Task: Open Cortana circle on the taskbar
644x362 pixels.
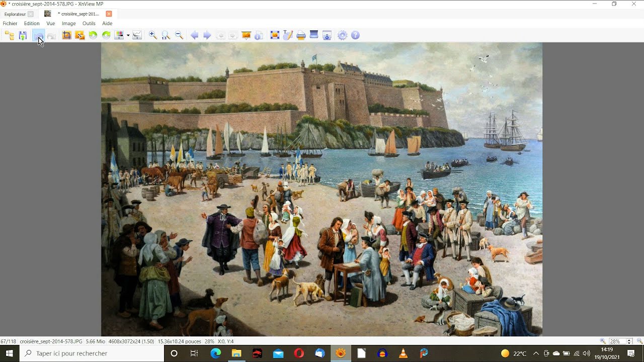Action: [174, 353]
